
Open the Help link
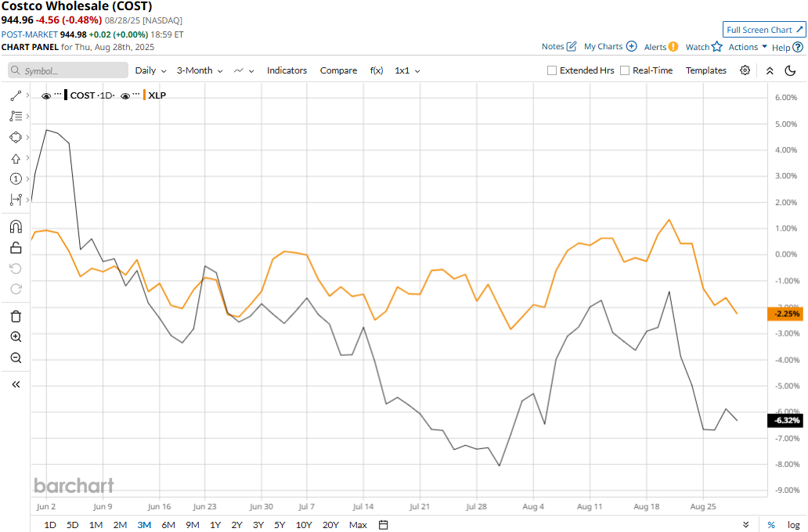coord(788,48)
